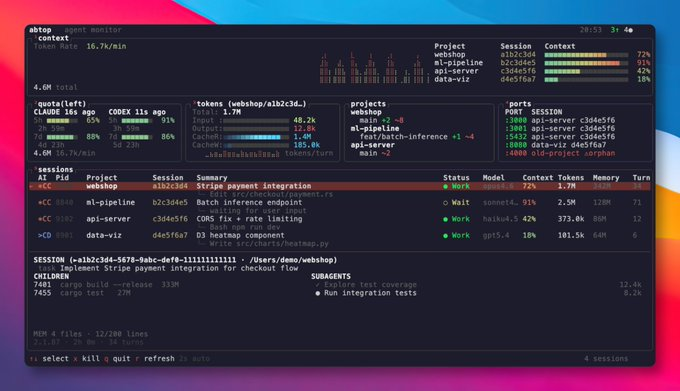The width and height of the screenshot is (680, 391).
Task: Click the 4● indicator in the top bar
Action: point(628,30)
